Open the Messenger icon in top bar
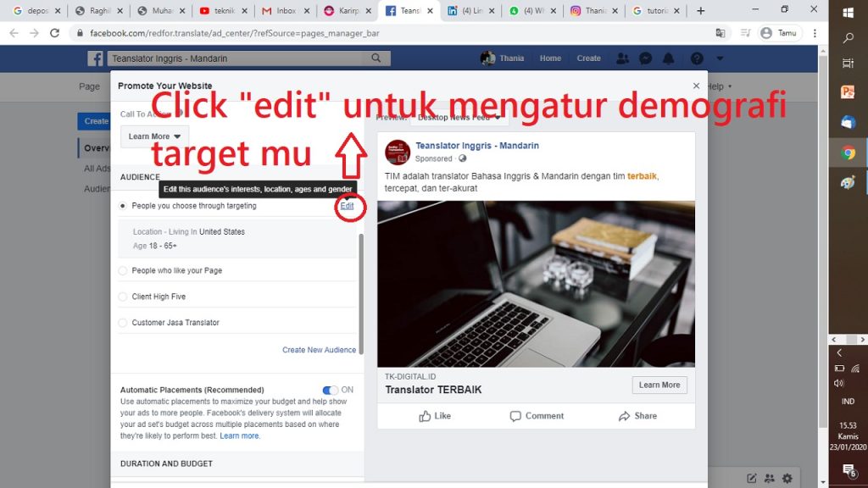This screenshot has width=868, height=488. click(646, 58)
